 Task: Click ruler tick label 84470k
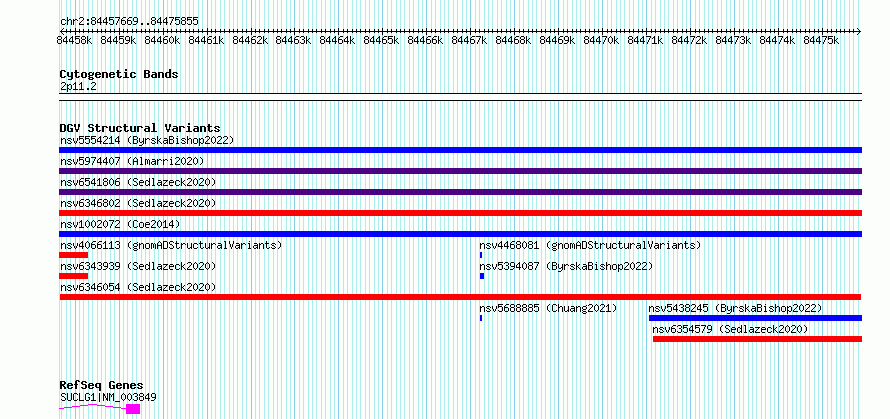[x=602, y=40]
